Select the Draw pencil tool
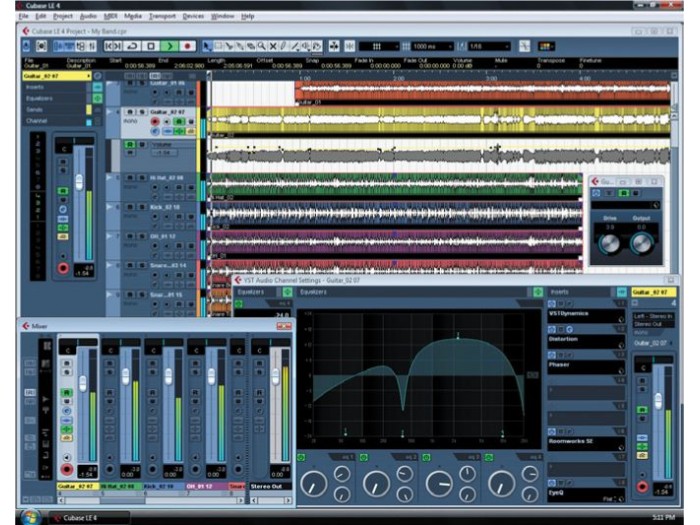The height and width of the screenshot is (525, 700). coord(283,46)
